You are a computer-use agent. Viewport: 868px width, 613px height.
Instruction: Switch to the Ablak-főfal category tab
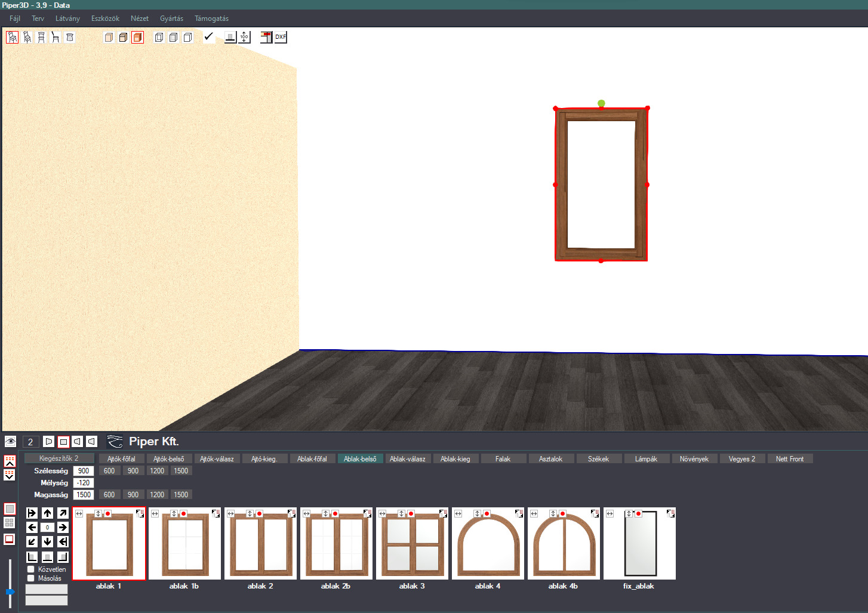pyautogui.click(x=312, y=459)
